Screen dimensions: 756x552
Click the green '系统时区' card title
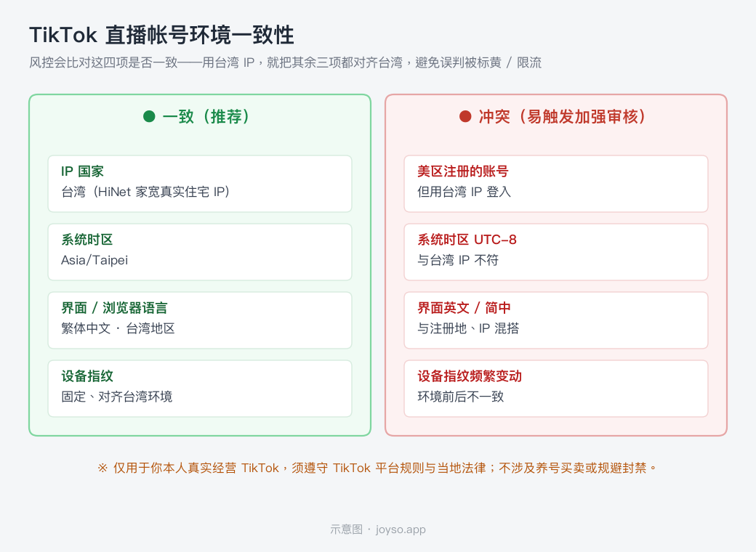click(x=87, y=240)
